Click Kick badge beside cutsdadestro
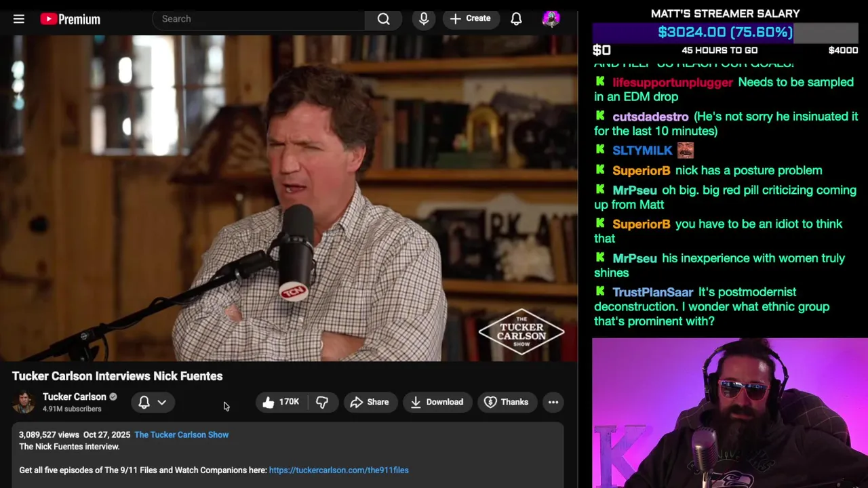The image size is (868, 488). point(600,116)
